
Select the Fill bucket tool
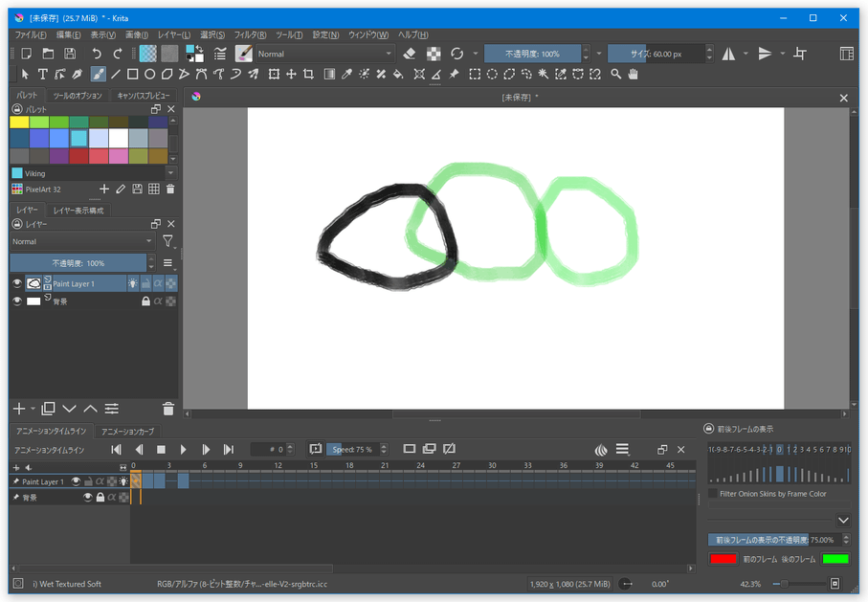398,74
